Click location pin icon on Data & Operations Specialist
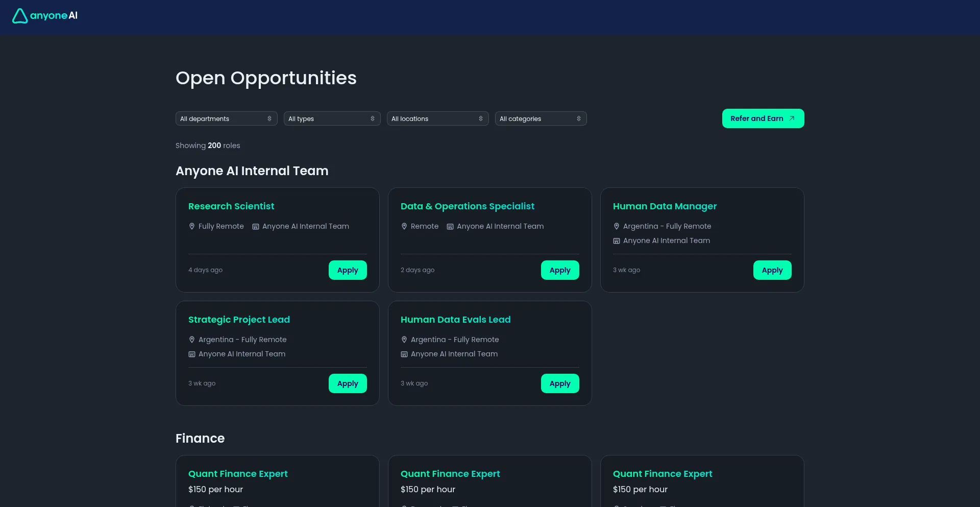 pyautogui.click(x=404, y=226)
